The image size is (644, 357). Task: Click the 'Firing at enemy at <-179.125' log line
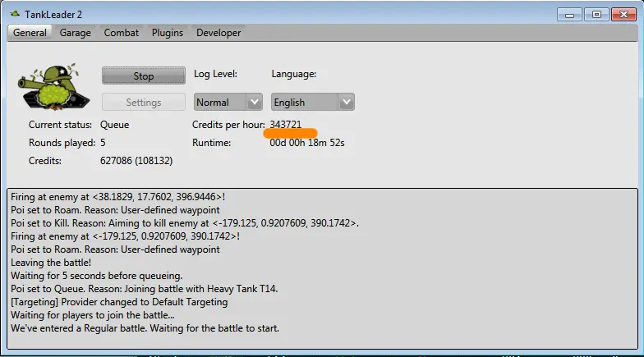[125, 236]
